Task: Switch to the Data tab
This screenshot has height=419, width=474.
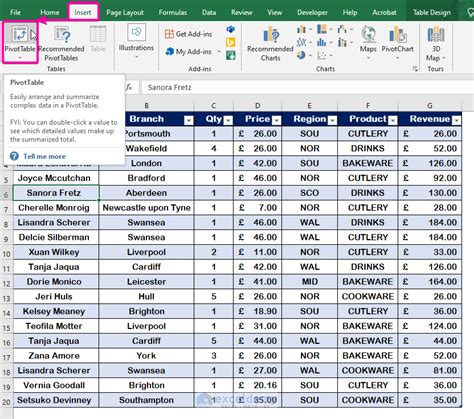Action: 209,12
